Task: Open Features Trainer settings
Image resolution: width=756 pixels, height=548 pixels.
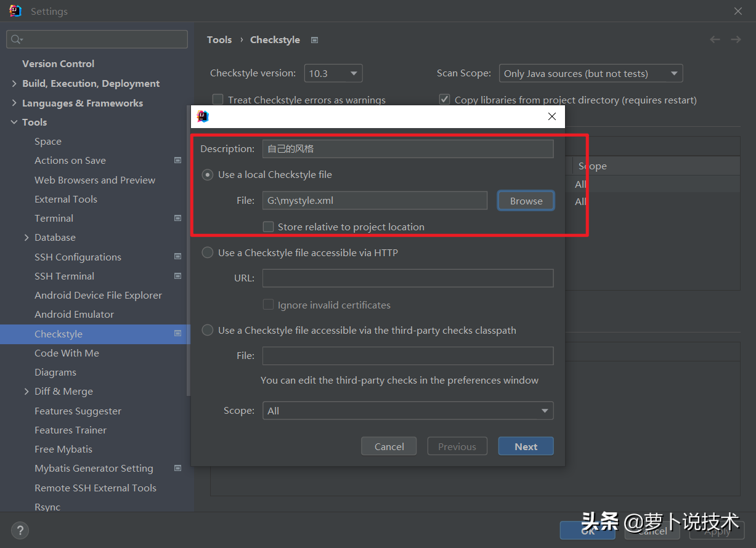Action: (70, 430)
